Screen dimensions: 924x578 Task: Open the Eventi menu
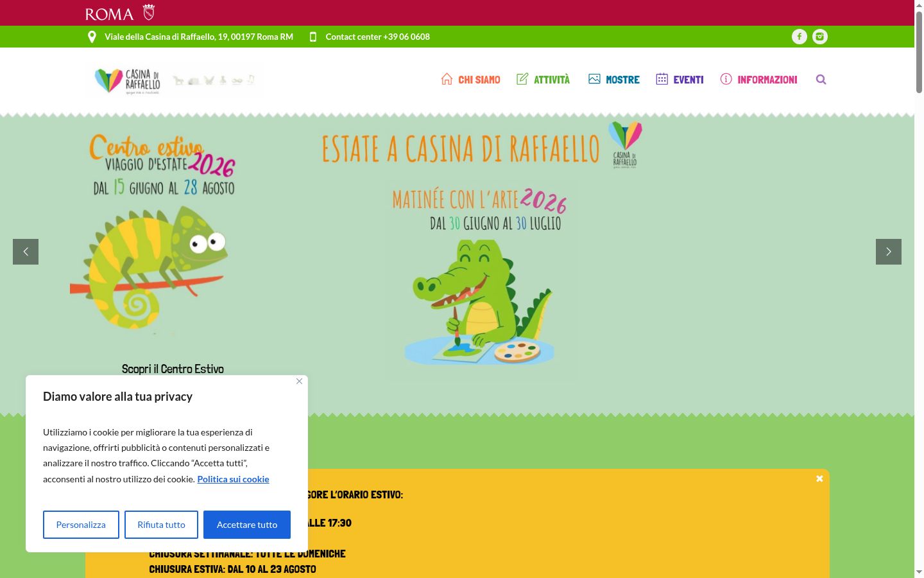pos(689,80)
